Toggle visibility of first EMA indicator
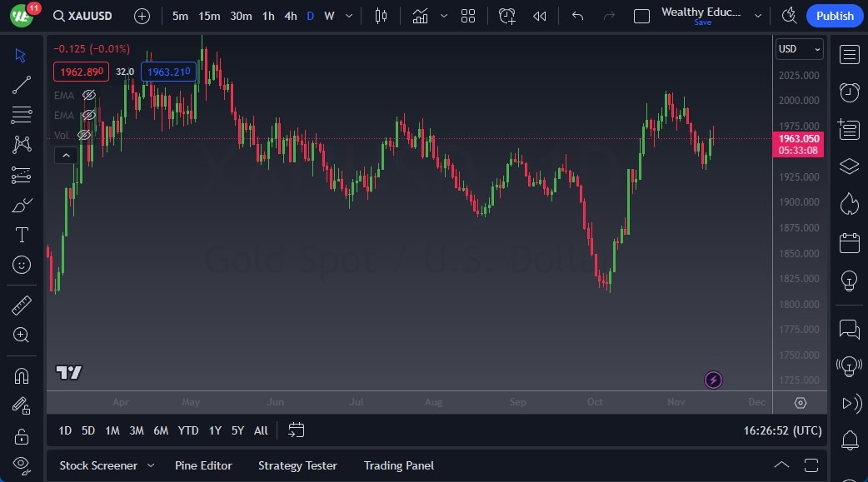The height and width of the screenshot is (482, 868). 89,95
